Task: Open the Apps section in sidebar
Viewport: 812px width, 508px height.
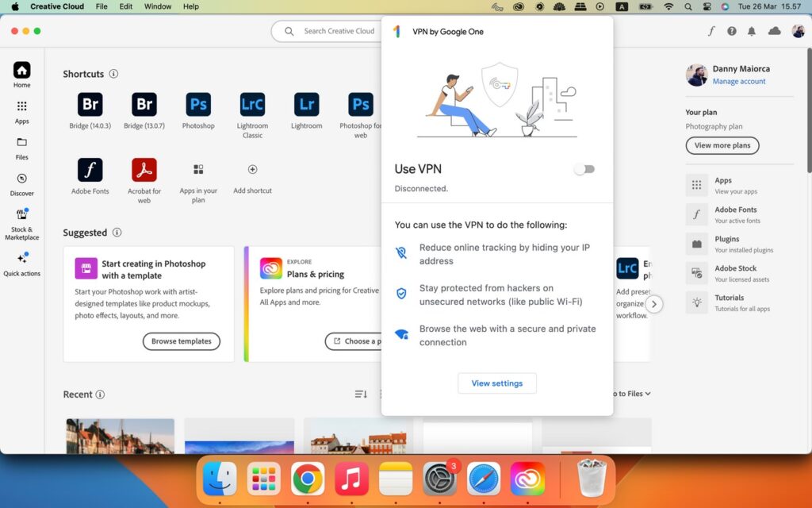Action: coord(21,111)
